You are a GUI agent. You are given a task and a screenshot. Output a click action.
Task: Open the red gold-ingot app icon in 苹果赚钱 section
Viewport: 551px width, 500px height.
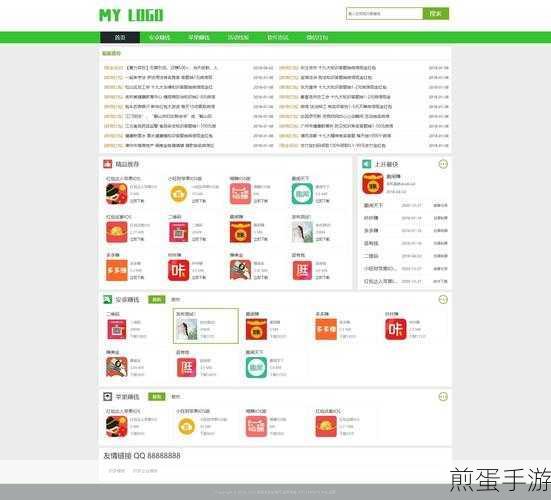pos(326,427)
